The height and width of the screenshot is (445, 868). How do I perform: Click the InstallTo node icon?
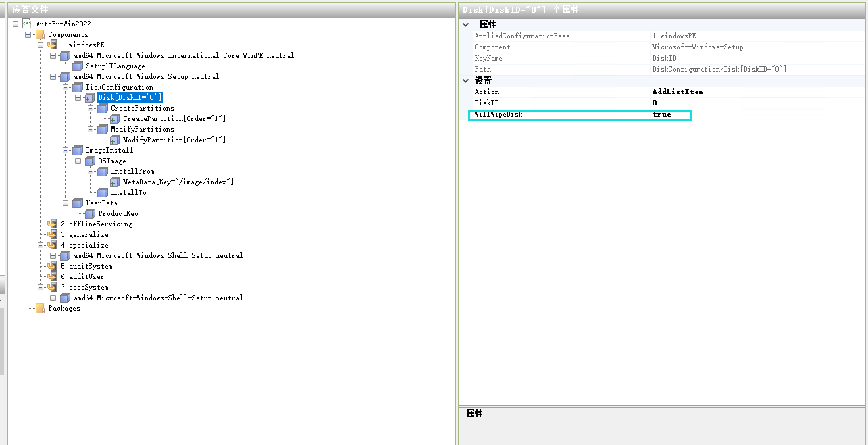[x=103, y=192]
